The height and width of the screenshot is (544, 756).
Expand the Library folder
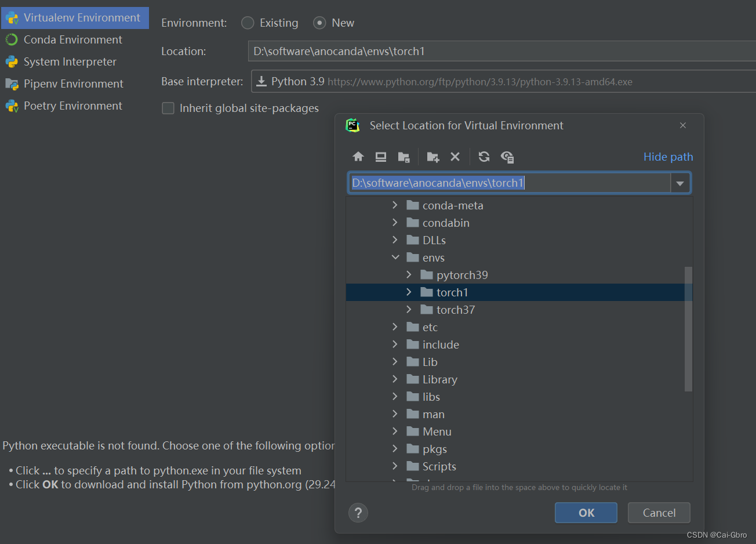tap(395, 379)
